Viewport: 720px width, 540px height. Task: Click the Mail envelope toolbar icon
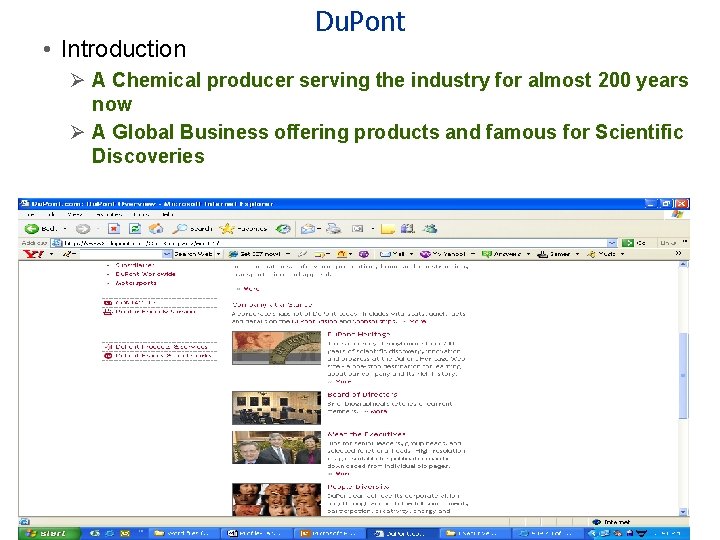coord(307,229)
